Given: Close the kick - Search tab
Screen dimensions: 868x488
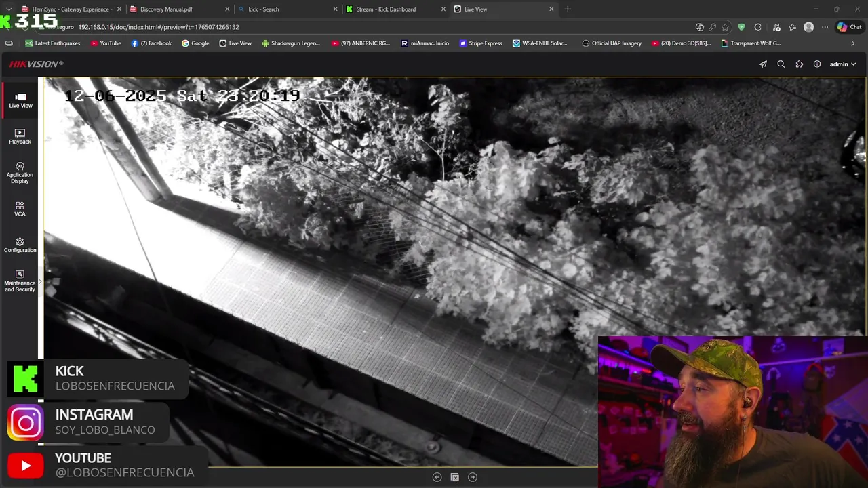Looking at the screenshot, I should 335,9.
